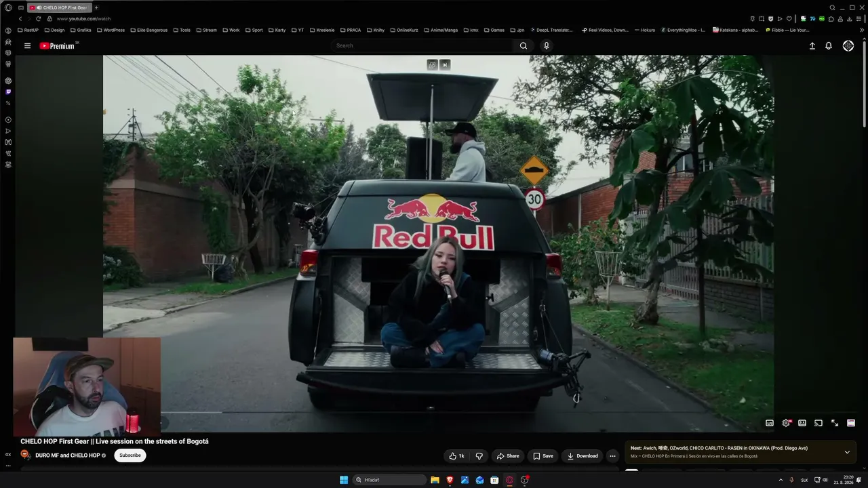Show more bookmarks with double chevron
The image size is (868, 488).
point(862,30)
